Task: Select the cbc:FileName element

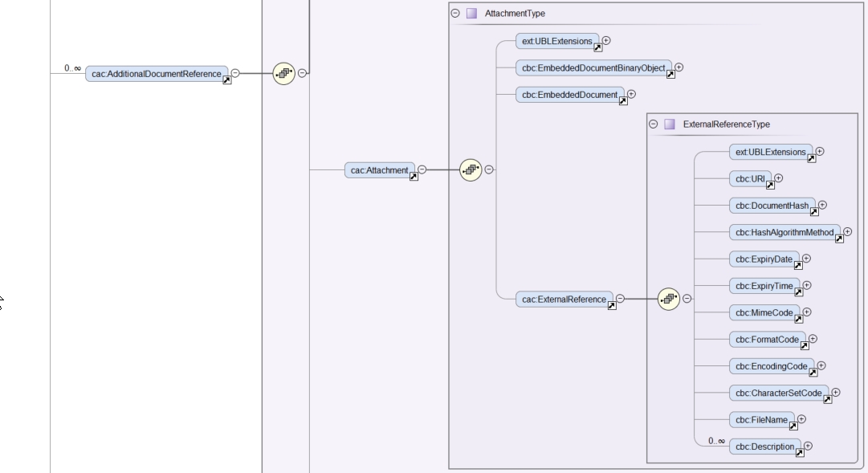Action: 760,419
